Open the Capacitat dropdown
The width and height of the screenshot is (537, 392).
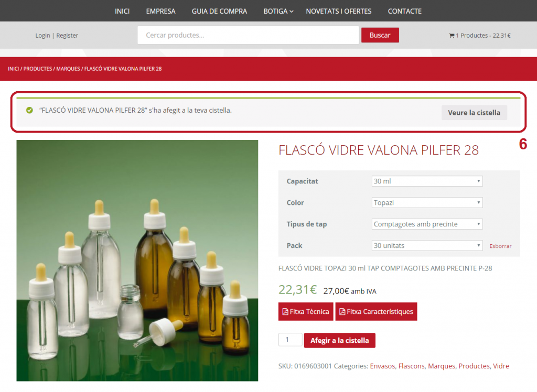point(427,181)
